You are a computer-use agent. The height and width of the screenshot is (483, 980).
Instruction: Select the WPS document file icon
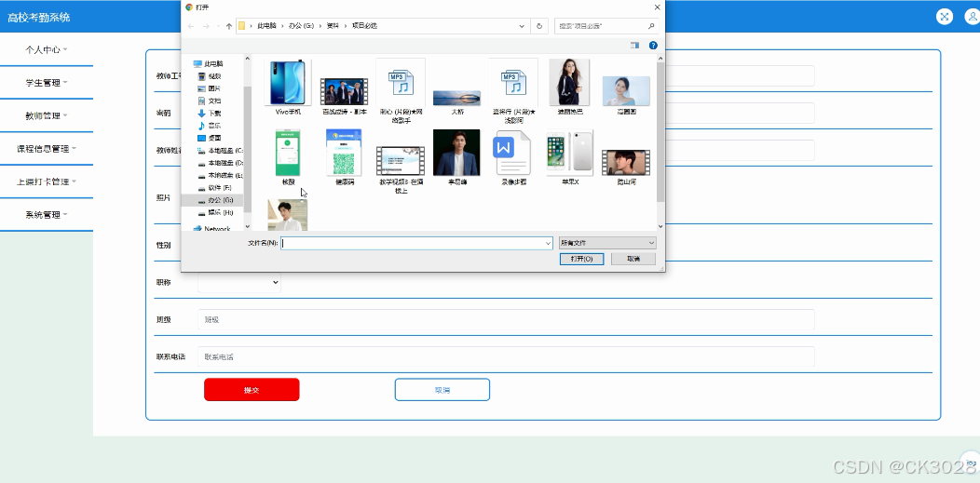coord(513,157)
